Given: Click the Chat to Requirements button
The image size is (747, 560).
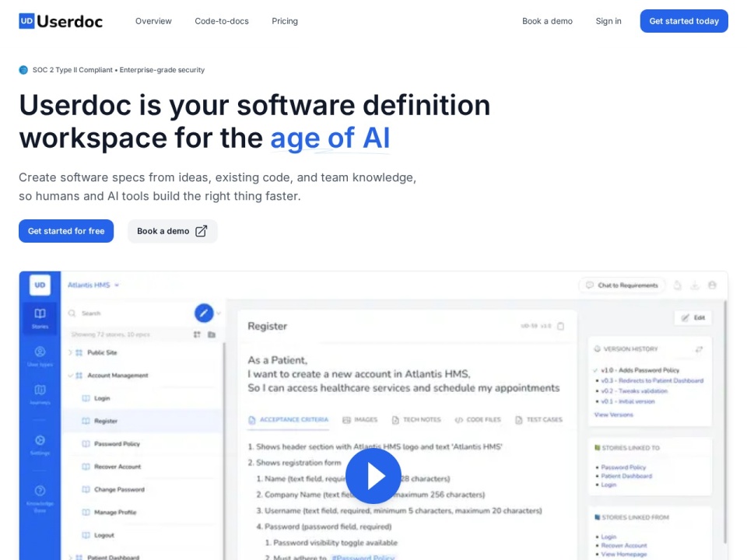Looking at the screenshot, I should tap(622, 285).
